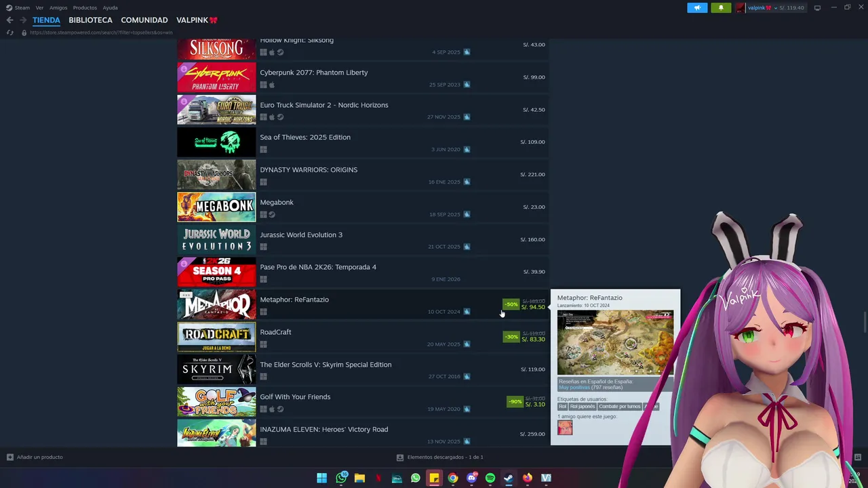Viewport: 868px width, 488px height.
Task: Go forward with the forward arrow
Action: (x=23, y=20)
